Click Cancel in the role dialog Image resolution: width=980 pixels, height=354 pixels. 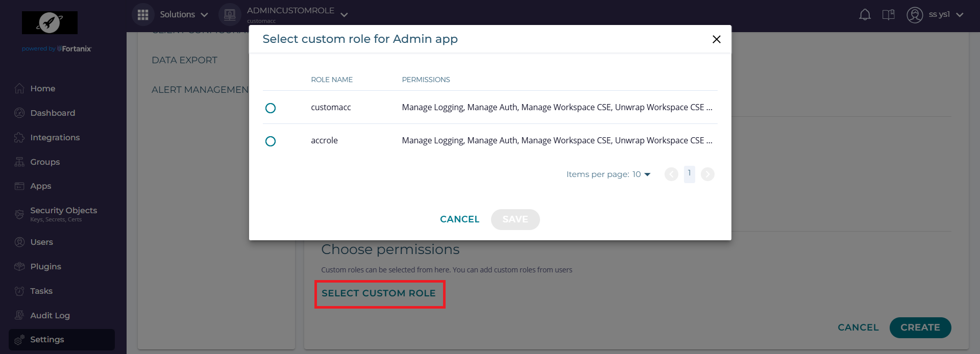tap(459, 219)
